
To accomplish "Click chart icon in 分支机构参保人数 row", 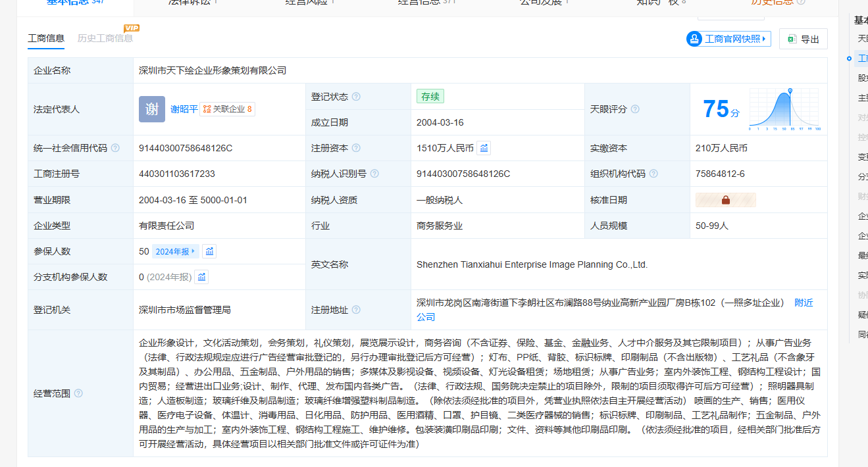I will click(x=201, y=277).
